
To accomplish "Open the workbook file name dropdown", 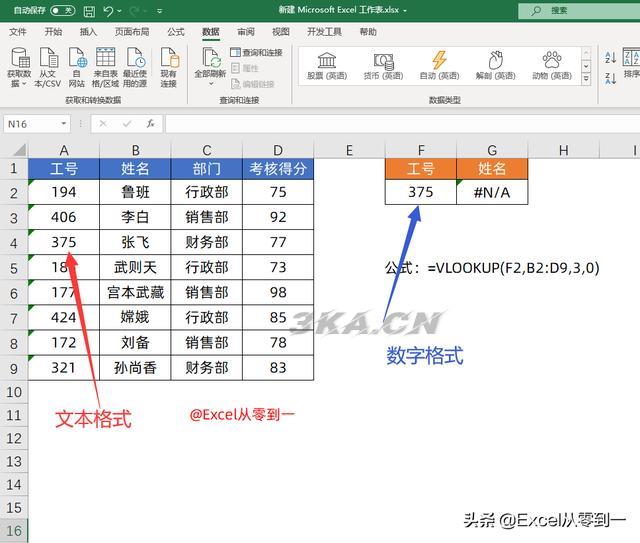I will tap(405, 11).
